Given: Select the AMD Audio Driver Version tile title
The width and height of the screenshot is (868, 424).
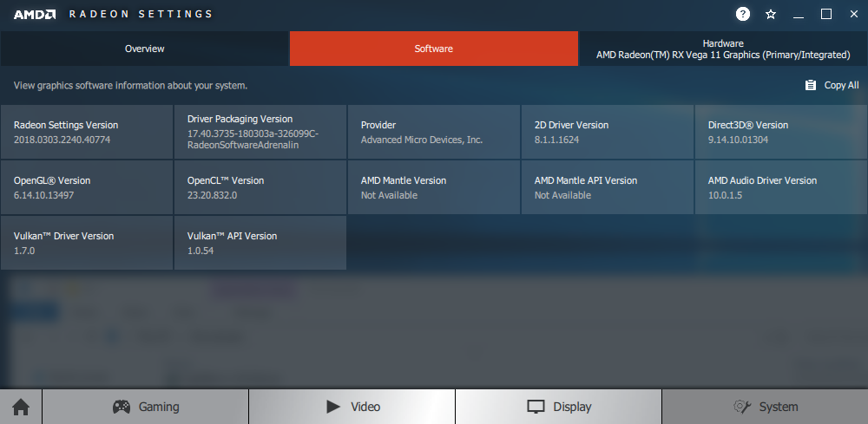Looking at the screenshot, I should (762, 180).
